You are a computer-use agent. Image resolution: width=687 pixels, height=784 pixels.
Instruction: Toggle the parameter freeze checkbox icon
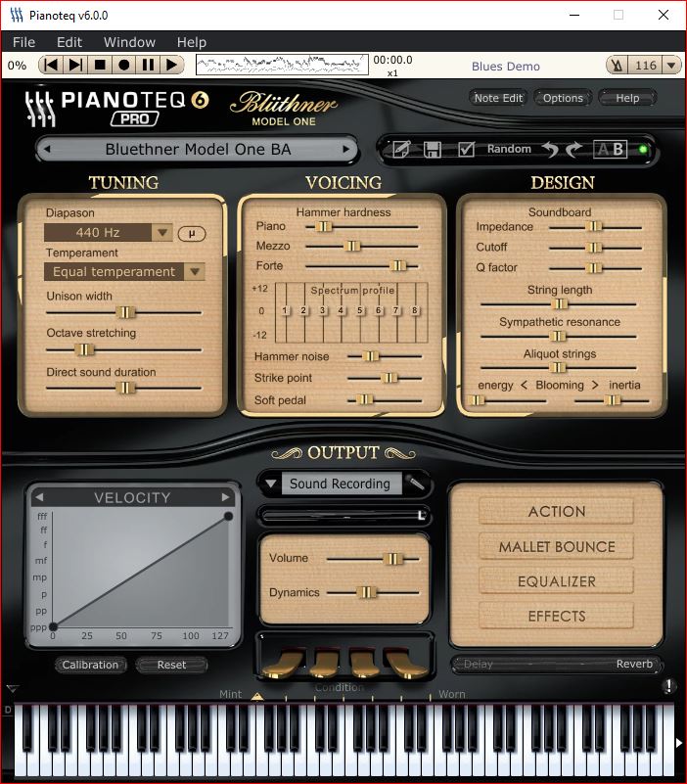[466, 149]
